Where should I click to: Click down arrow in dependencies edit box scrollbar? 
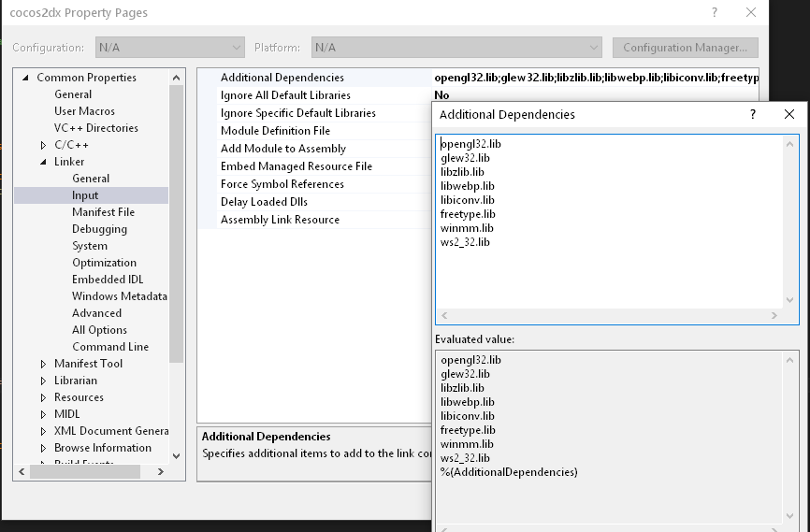(x=789, y=299)
